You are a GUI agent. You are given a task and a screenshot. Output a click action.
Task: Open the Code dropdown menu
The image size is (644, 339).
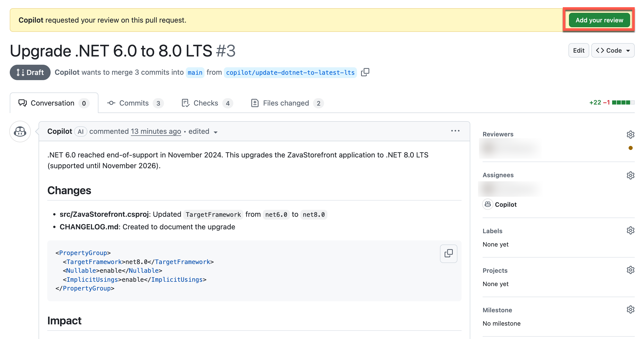point(613,50)
